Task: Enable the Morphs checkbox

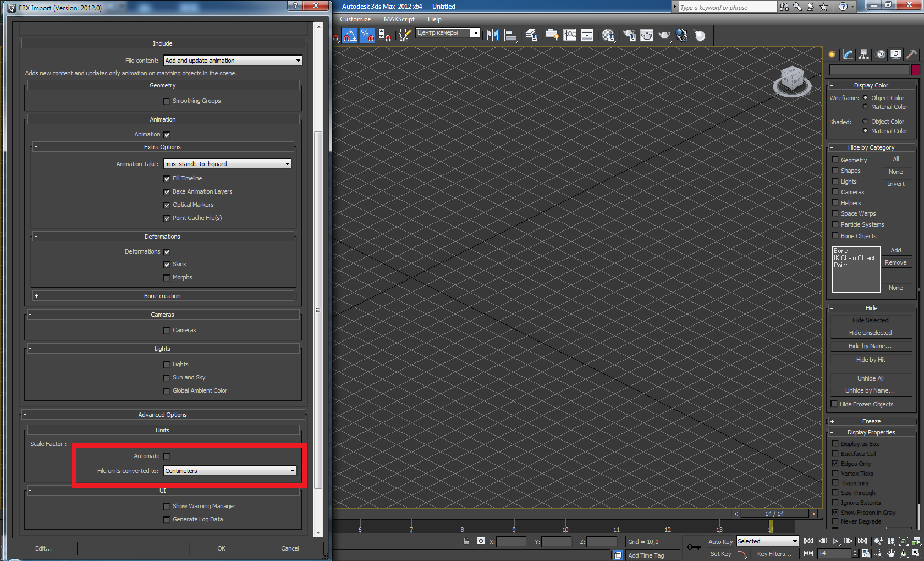Action: point(167,278)
